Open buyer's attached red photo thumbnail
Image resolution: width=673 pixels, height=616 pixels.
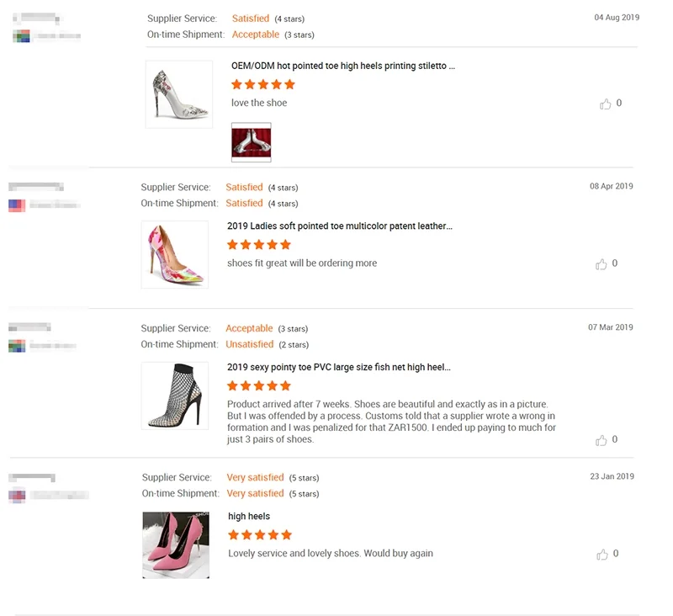(251, 141)
